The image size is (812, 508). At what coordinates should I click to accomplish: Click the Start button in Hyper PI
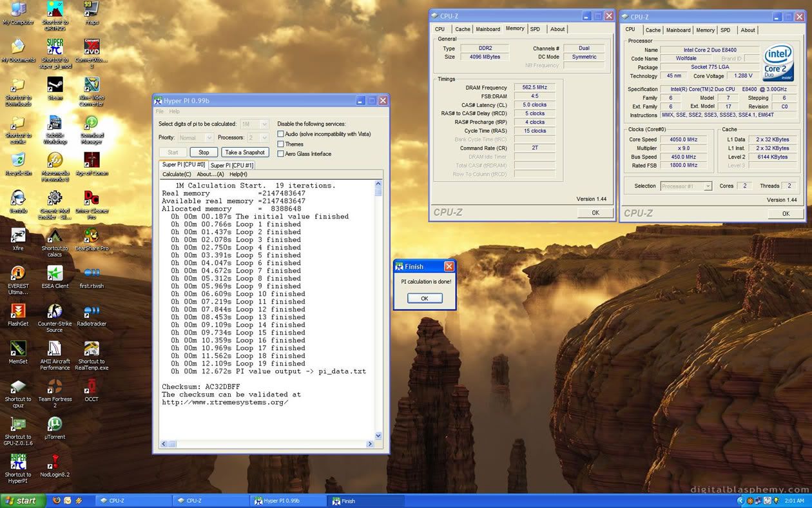(173, 152)
